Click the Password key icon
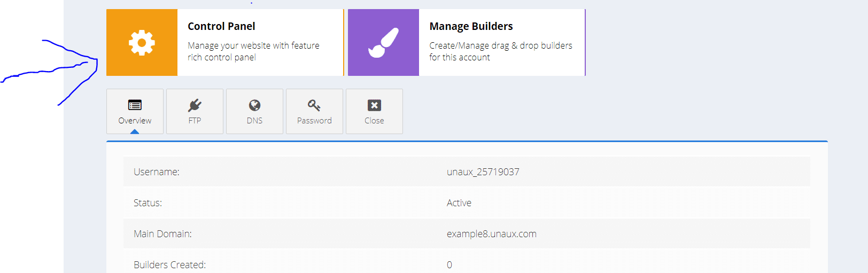 (x=314, y=105)
